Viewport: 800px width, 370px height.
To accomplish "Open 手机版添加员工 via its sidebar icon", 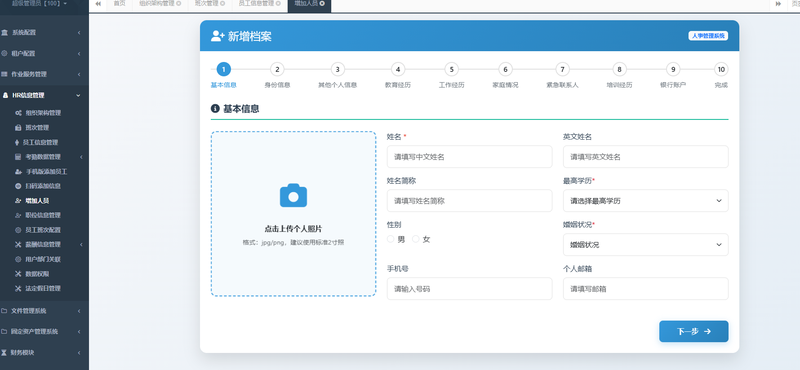I will coord(18,171).
